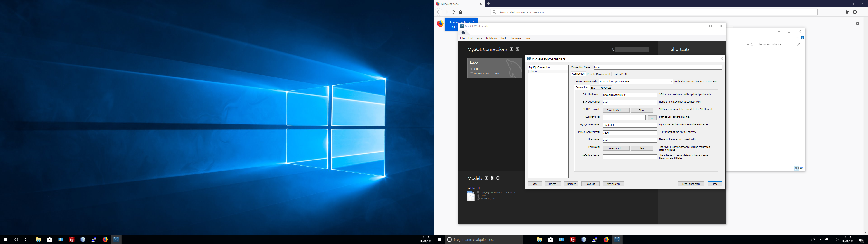
Task: Open address dropdown arrow in background window
Action: [748, 45]
